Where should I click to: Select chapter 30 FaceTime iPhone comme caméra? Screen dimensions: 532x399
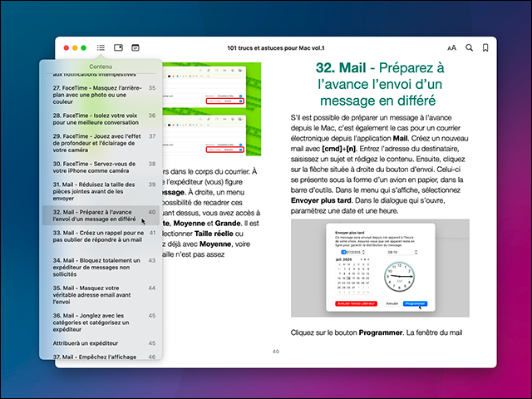click(101, 167)
